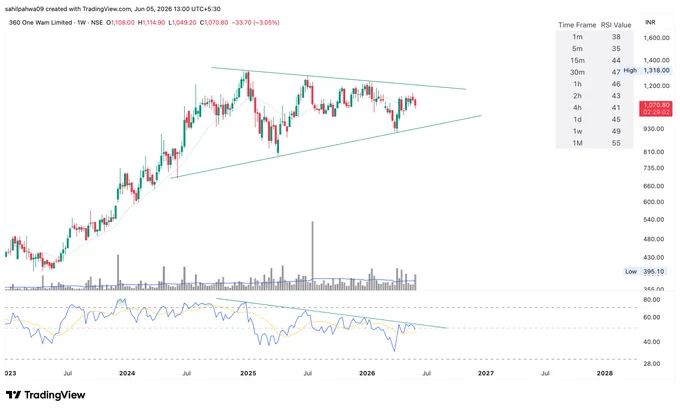Screen dimensions: 680x410
Task: Click the 30m row in RSI table
Action: [595, 72]
